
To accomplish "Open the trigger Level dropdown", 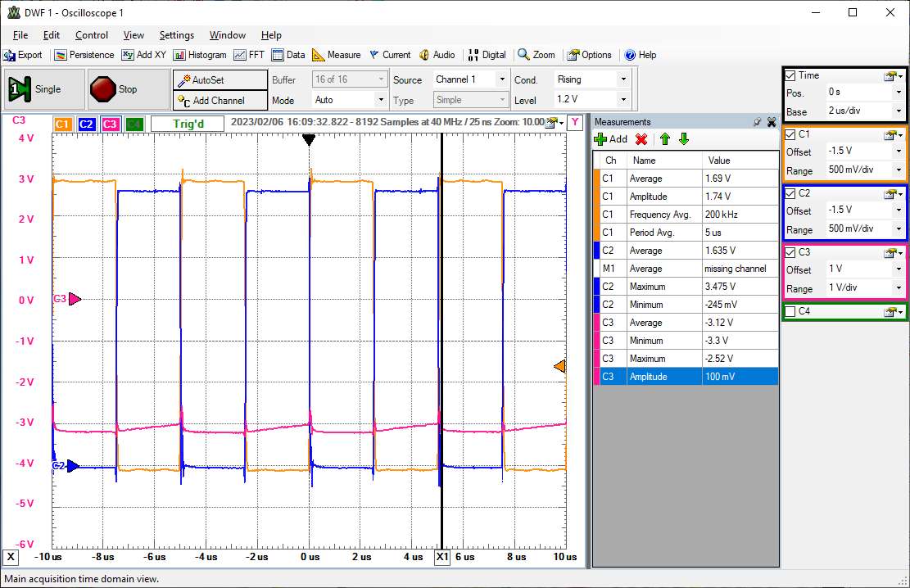I will (623, 100).
